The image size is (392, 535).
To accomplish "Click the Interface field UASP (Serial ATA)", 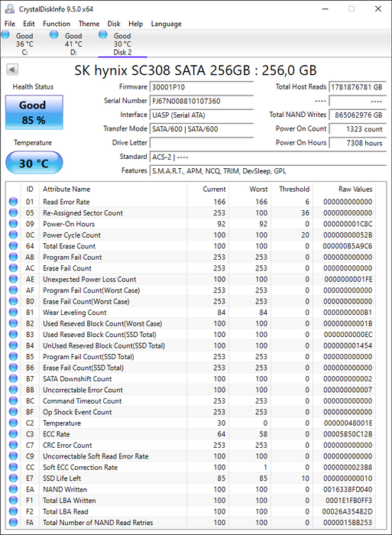I will [x=201, y=115].
